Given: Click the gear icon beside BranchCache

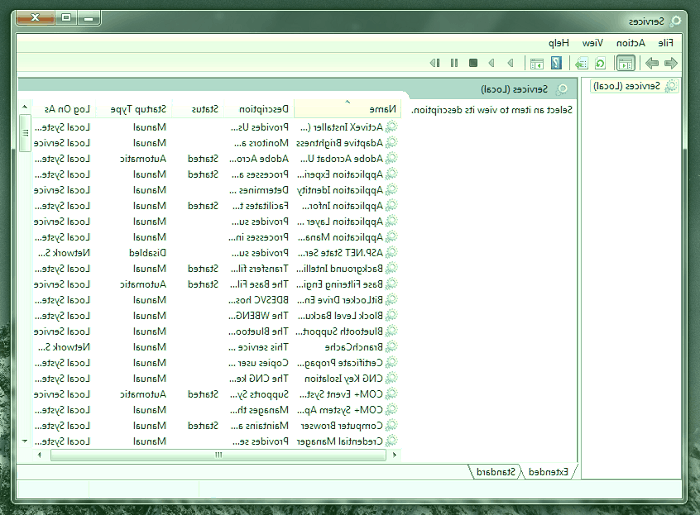Looking at the screenshot, I should (x=392, y=347).
